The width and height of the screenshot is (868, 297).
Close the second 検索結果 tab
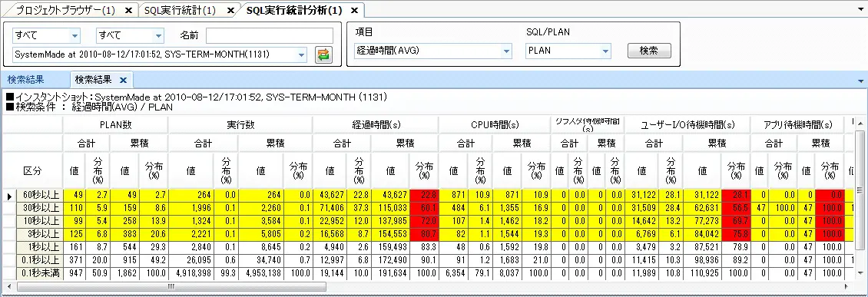click(x=124, y=80)
